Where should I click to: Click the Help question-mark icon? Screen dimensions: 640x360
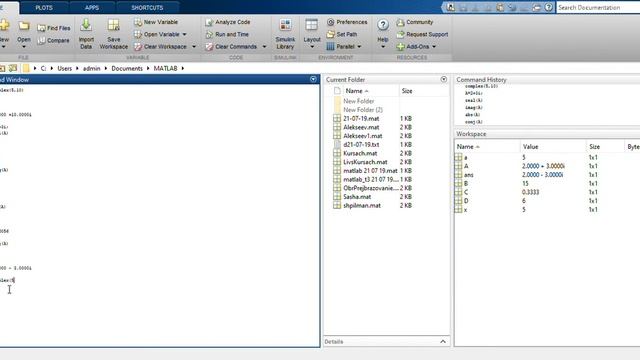pos(382,25)
